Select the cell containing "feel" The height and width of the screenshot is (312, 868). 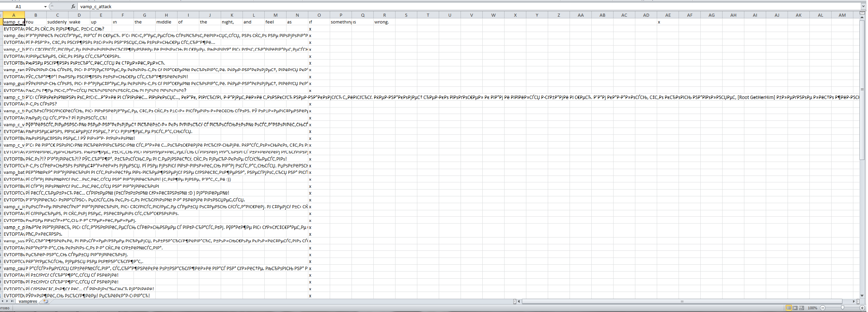[x=275, y=22]
